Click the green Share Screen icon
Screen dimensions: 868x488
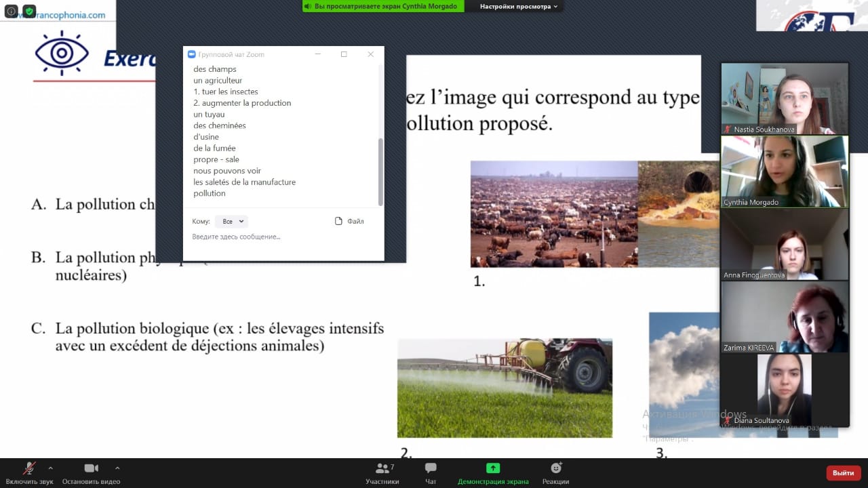[493, 468]
